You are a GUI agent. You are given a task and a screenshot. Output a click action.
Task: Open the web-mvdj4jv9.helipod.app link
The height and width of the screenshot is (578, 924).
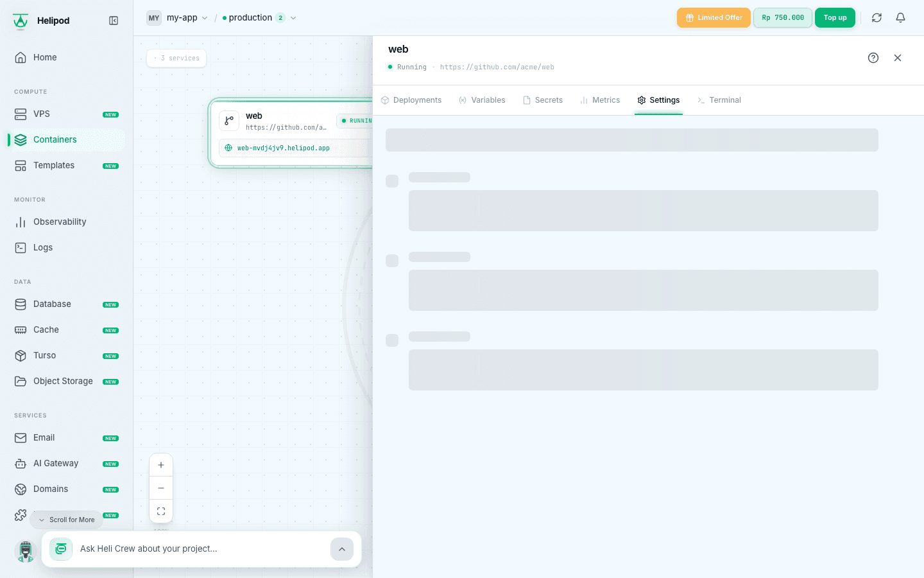click(x=284, y=148)
